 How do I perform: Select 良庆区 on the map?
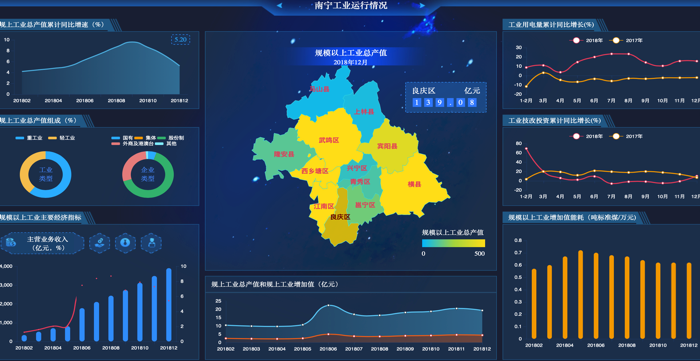(341, 217)
